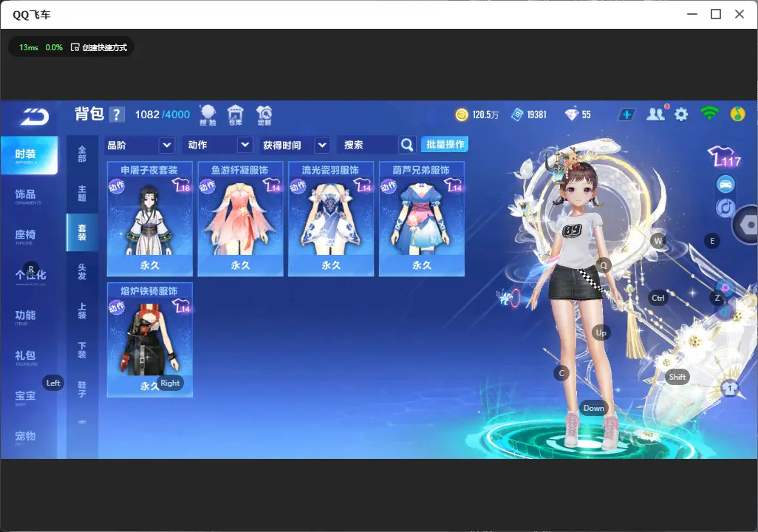This screenshot has width=758, height=532.
Task: Click the music note action icon
Action: tap(725, 208)
